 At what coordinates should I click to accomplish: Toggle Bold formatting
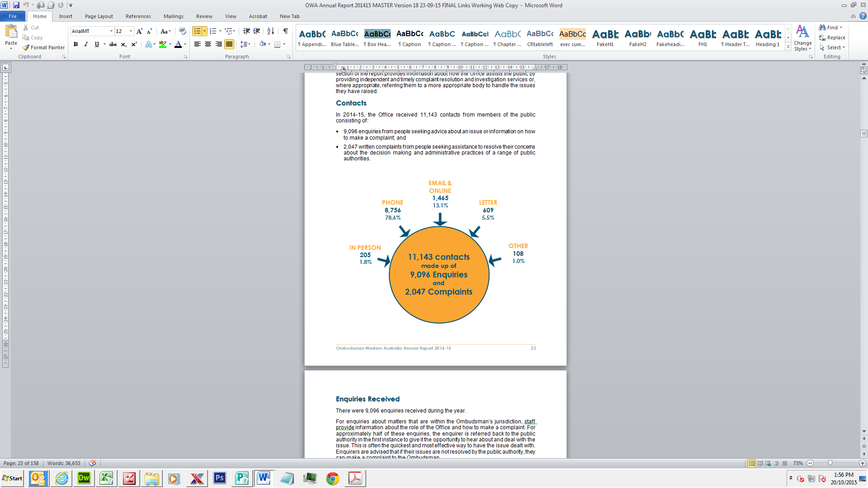(75, 44)
